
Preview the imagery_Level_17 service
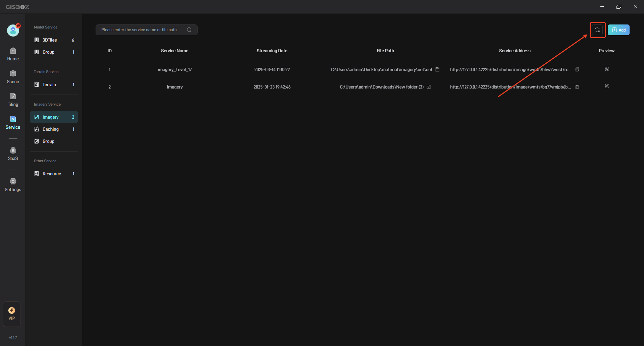click(x=607, y=69)
